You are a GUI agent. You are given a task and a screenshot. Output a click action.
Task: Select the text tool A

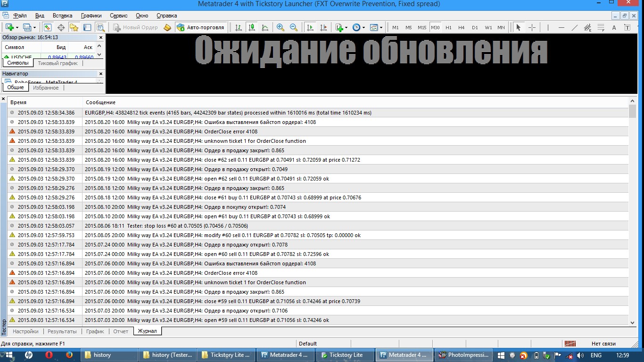point(614,27)
